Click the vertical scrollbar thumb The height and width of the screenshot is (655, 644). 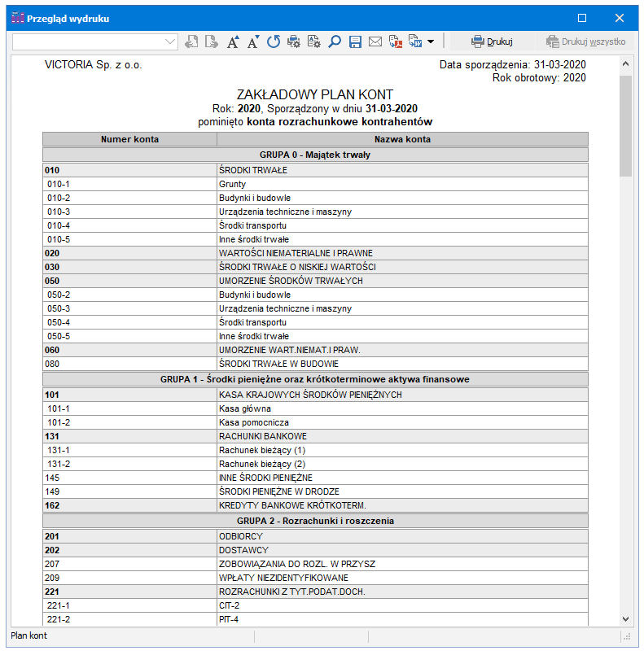coord(625,126)
